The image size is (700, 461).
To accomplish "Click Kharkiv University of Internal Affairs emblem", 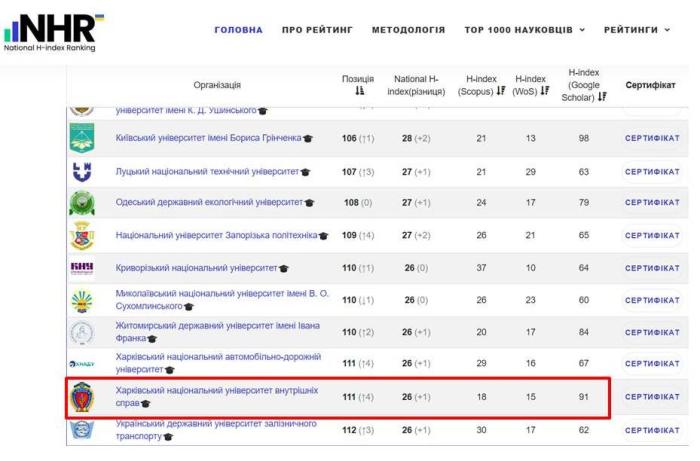I will [x=81, y=397].
